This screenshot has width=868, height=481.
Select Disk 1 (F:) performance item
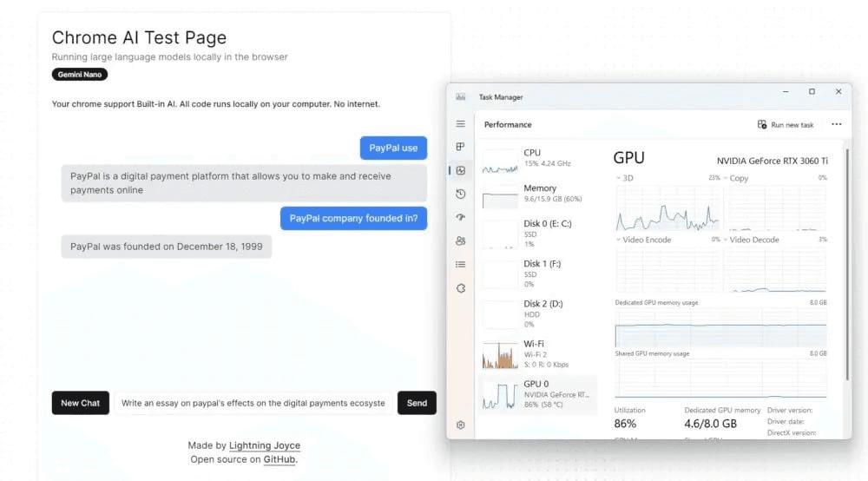(538, 274)
